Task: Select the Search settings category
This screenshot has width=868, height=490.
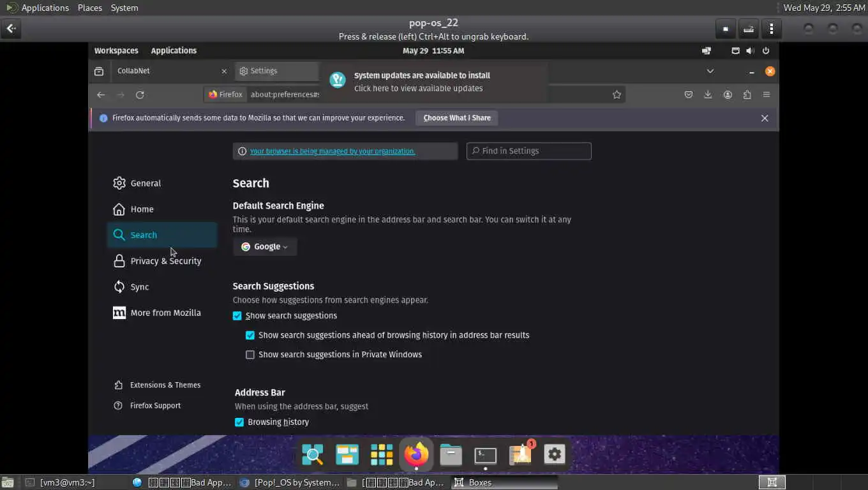Action: pyautogui.click(x=162, y=235)
